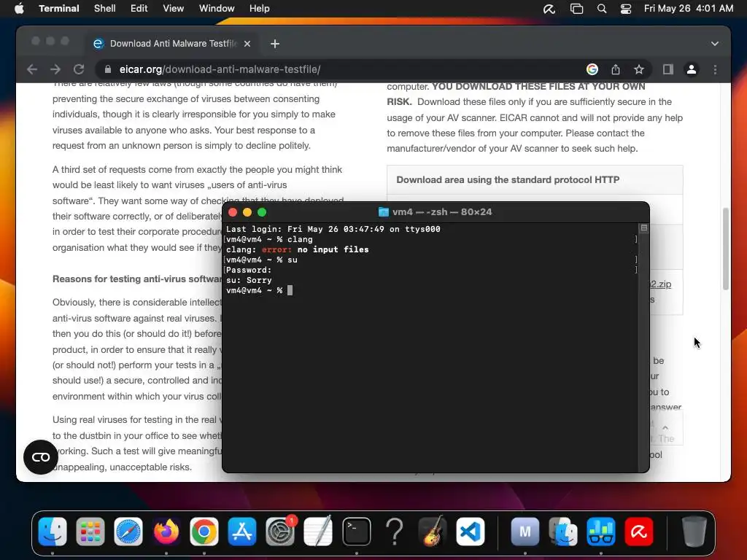The height and width of the screenshot is (560, 747).
Task: Click the round infinity floating button
Action: 41,457
